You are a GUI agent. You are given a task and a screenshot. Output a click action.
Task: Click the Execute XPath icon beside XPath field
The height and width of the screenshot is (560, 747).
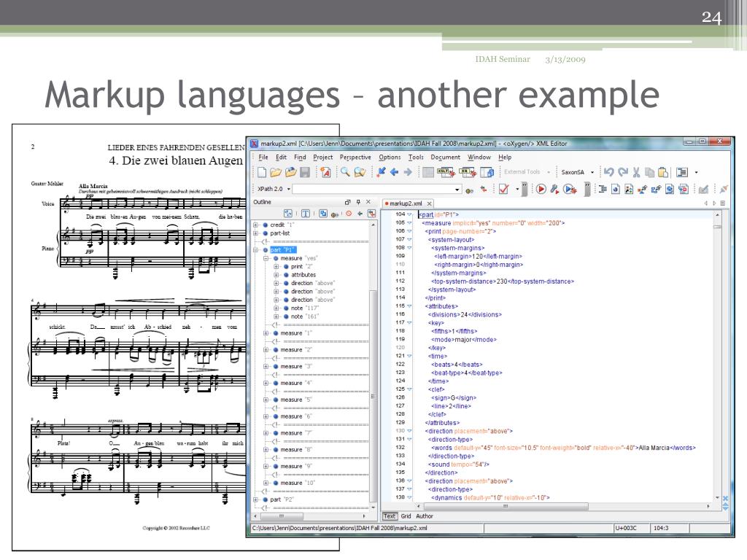tap(470, 190)
